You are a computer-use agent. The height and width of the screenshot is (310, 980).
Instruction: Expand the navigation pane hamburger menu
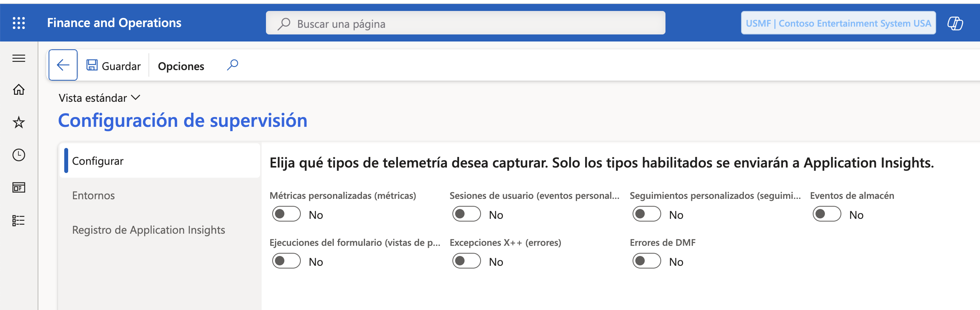19,58
